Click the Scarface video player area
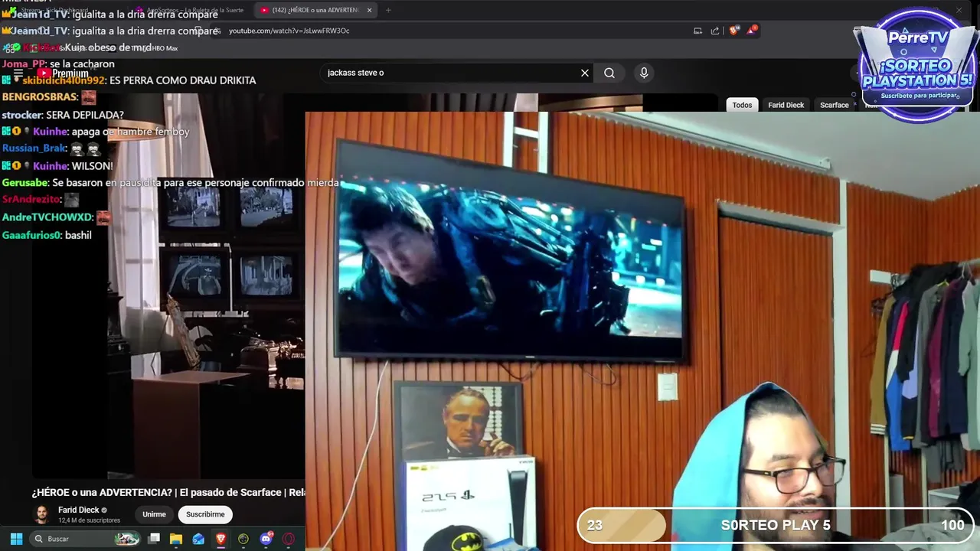The height and width of the screenshot is (551, 980). click(x=168, y=287)
